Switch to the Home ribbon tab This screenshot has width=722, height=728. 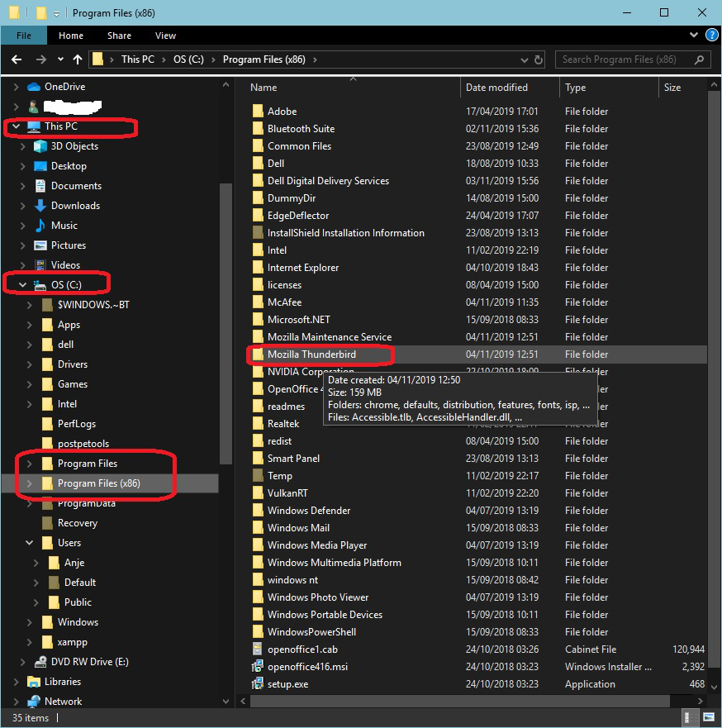[x=71, y=36]
